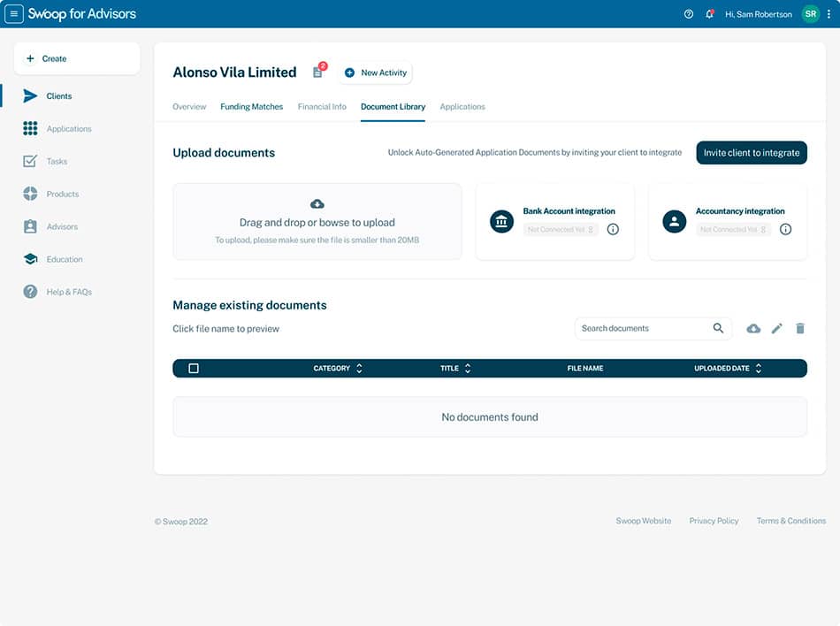
Task: Show info for Bank Account integration
Action: 613,229
